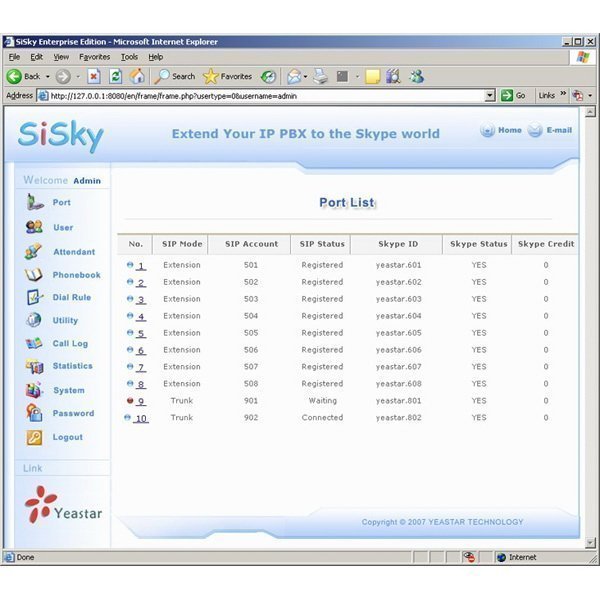Open the Forward button history dropdown
This screenshot has height=600, width=600.
click(78, 77)
